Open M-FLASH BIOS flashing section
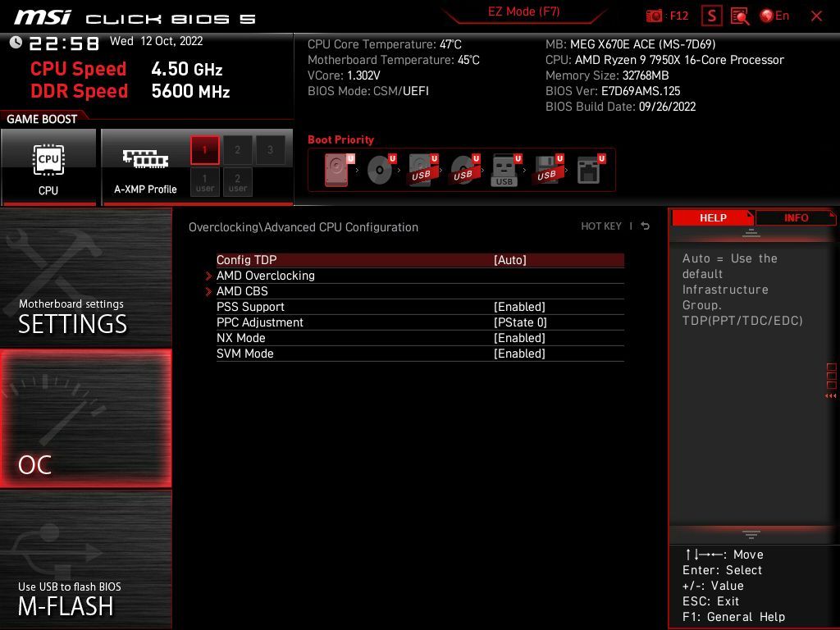 coord(85,559)
